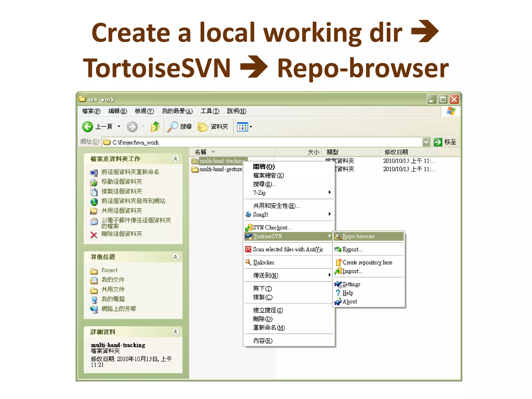Choose 建立捷徑(S) in the context menu

click(x=289, y=310)
